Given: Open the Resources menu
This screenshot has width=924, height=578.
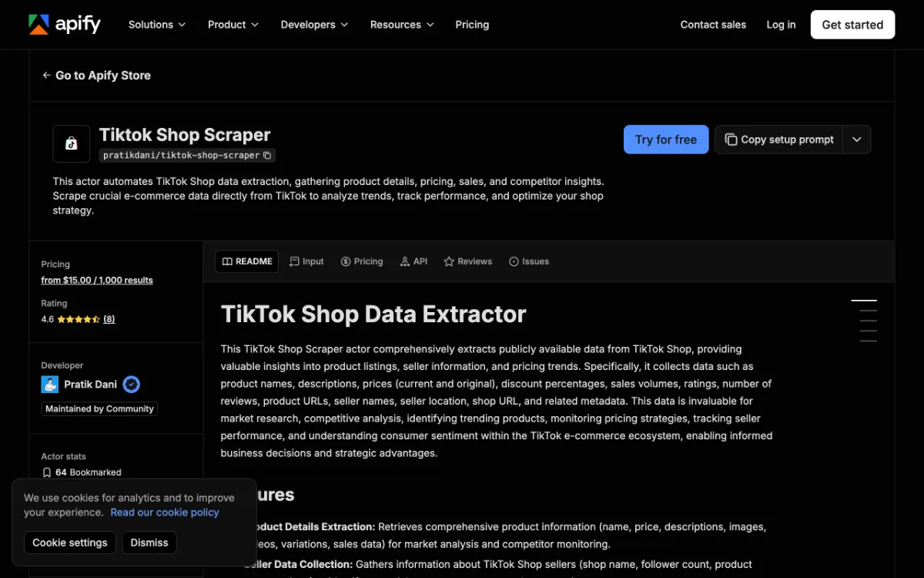Looking at the screenshot, I should (x=402, y=25).
